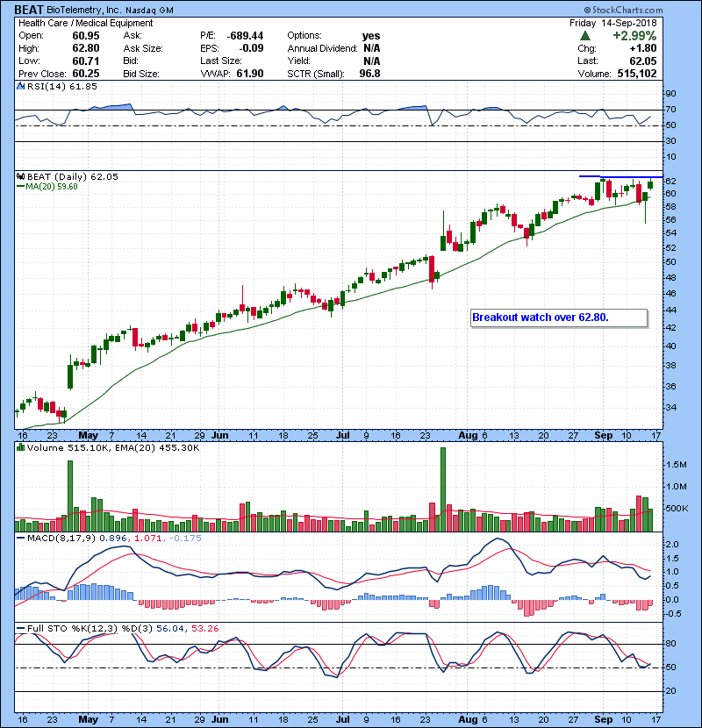Click the MACD histogram value -0.175

(185, 539)
